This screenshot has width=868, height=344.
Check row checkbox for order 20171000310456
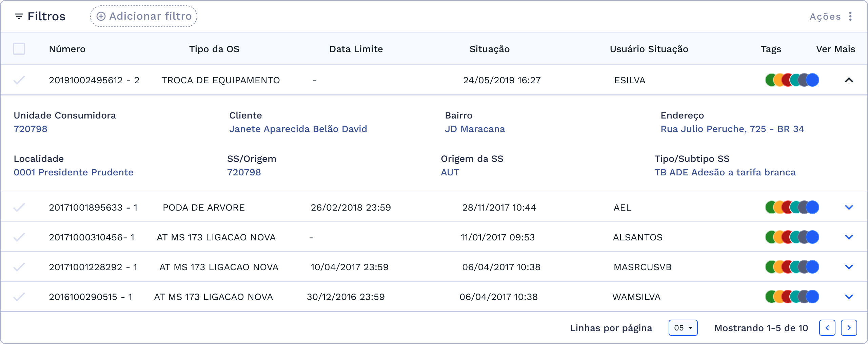(19, 237)
